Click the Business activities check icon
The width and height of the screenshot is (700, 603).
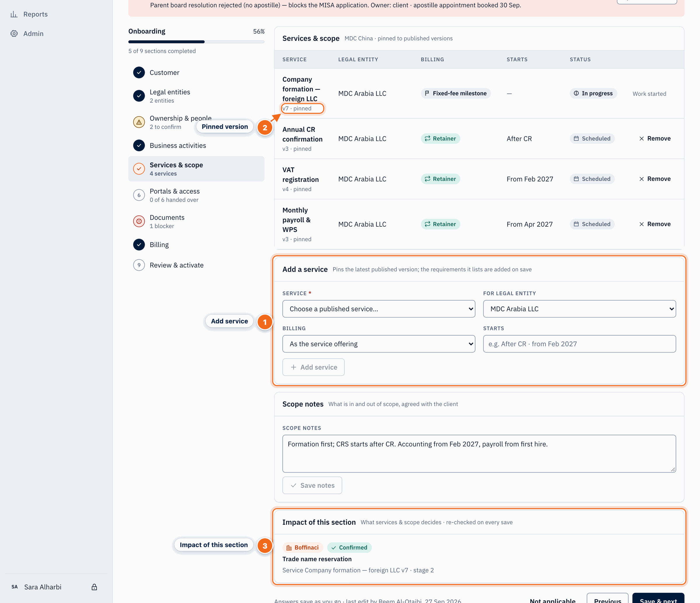139,146
